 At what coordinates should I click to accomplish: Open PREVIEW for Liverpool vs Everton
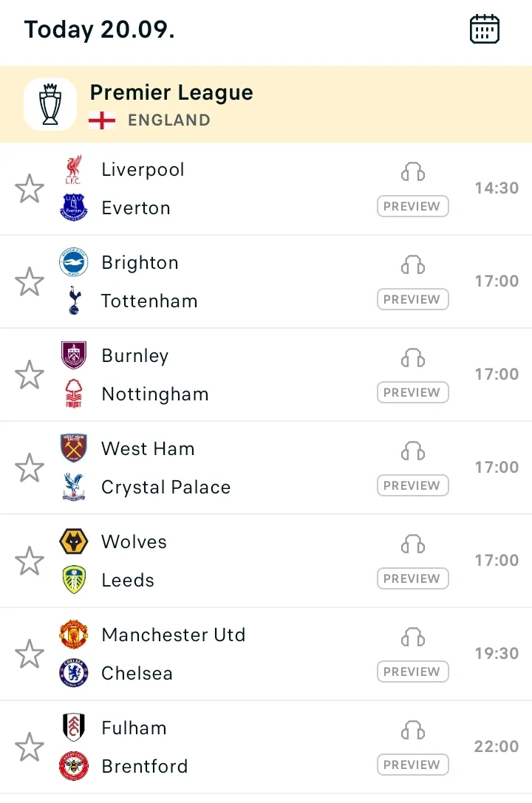[x=413, y=206]
